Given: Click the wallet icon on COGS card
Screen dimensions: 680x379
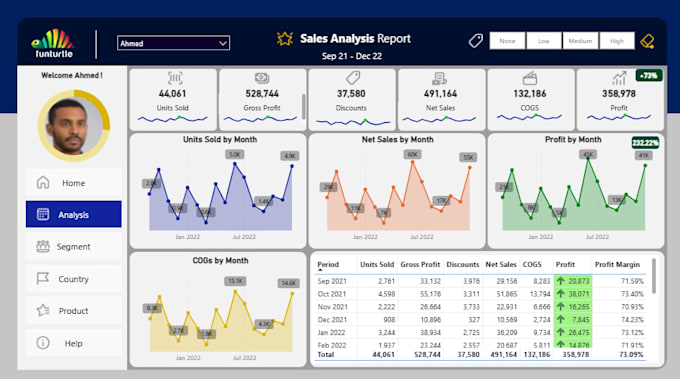Looking at the screenshot, I should [530, 78].
